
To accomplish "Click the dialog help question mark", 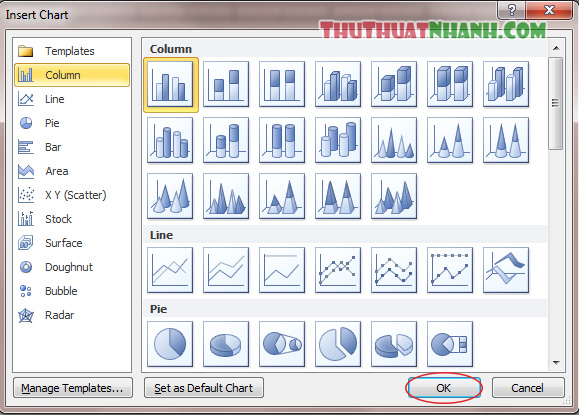I will [x=511, y=10].
